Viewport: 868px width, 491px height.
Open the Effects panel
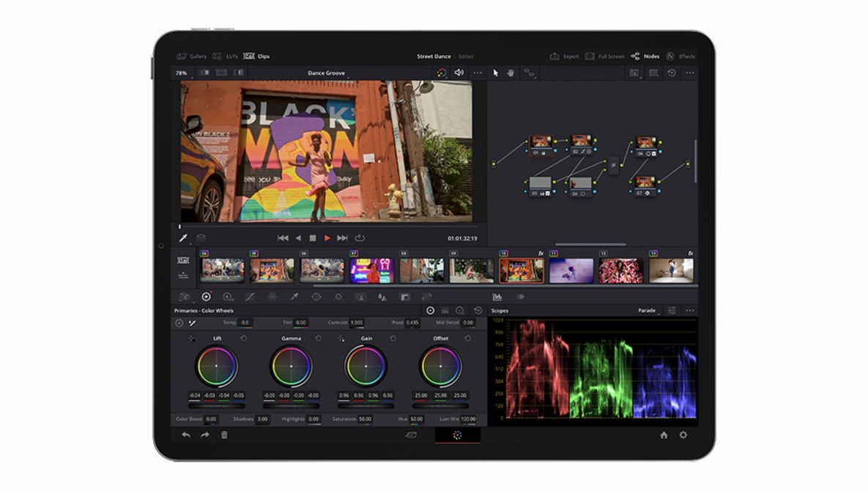(680, 56)
